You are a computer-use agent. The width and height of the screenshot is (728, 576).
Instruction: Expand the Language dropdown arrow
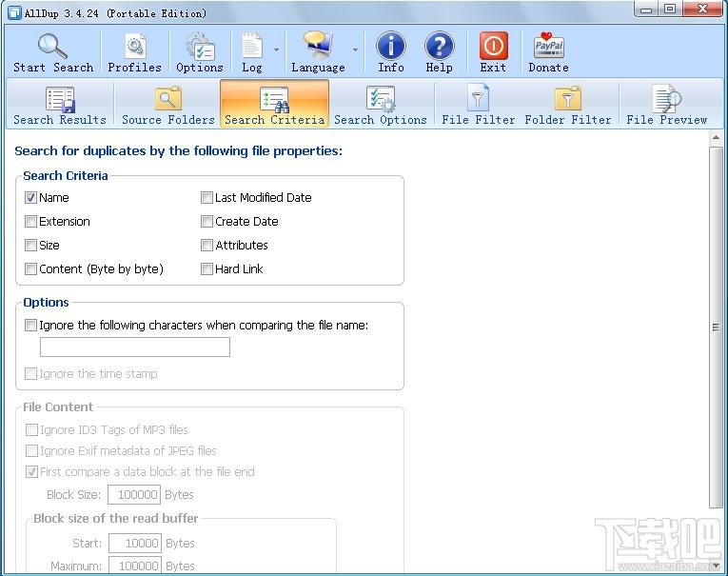[x=355, y=50]
